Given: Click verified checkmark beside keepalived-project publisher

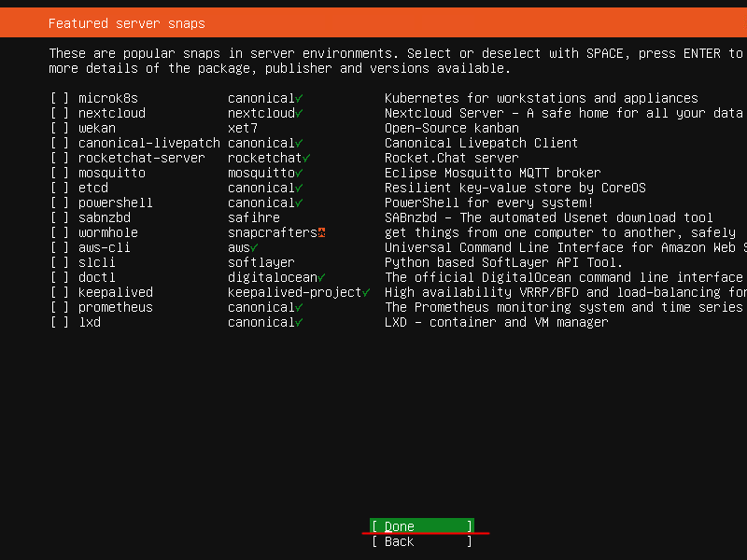Looking at the screenshot, I should click(x=366, y=293).
